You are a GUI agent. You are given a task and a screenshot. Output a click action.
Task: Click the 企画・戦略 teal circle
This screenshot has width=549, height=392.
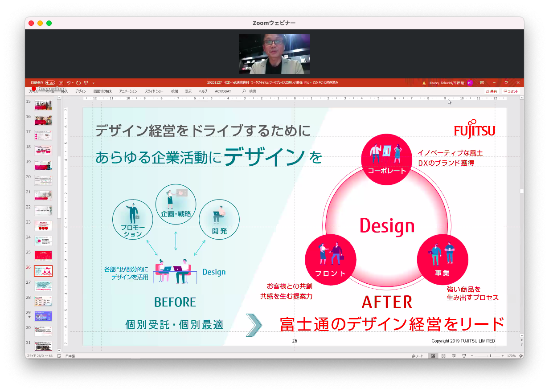click(176, 204)
